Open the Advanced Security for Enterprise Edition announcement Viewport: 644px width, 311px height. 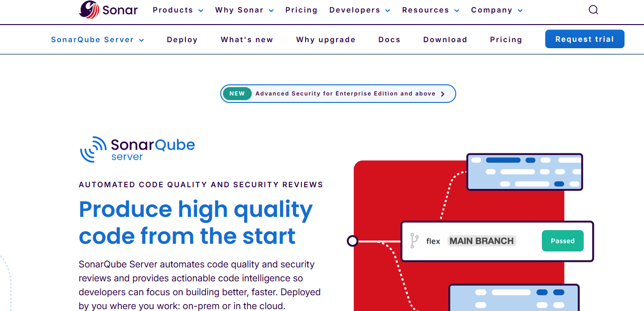[338, 94]
